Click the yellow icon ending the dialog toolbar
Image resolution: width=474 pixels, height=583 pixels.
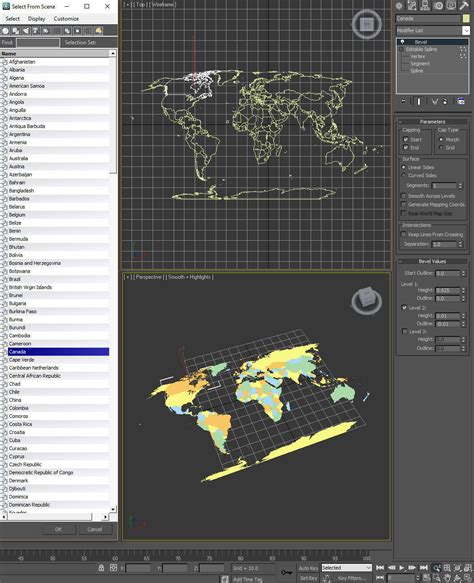(x=99, y=31)
